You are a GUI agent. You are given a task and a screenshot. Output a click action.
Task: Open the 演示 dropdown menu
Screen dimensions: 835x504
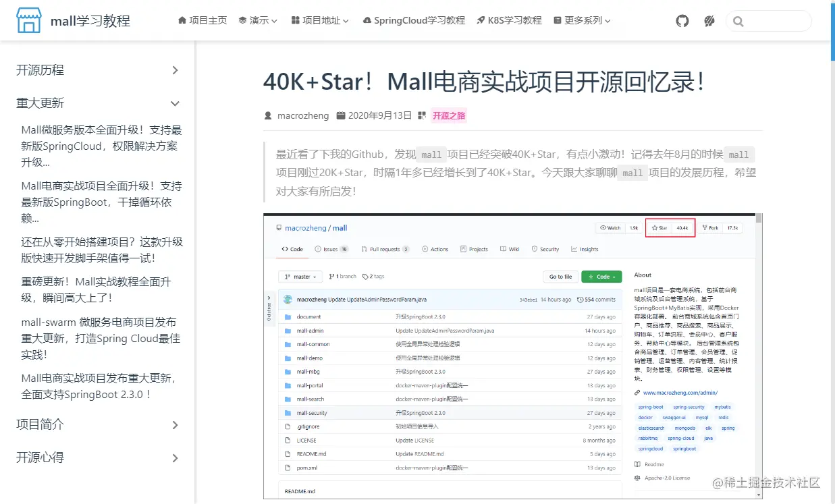coord(258,20)
